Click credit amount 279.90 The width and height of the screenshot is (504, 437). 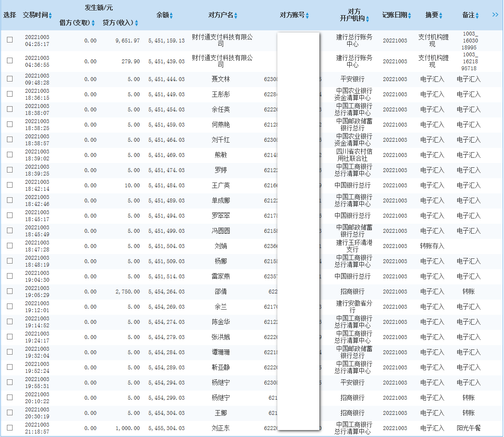(130, 62)
